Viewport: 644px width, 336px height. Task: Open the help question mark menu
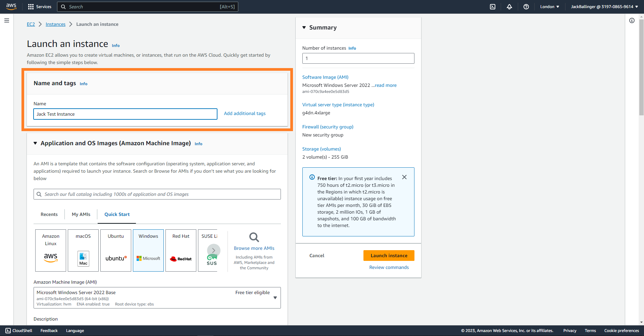click(x=526, y=7)
